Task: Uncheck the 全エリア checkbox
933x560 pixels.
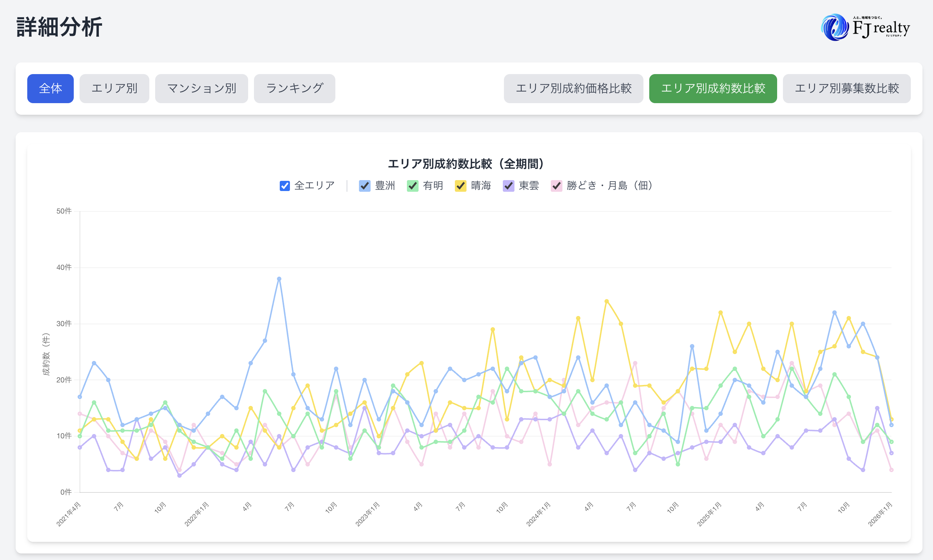Action: coord(284,186)
